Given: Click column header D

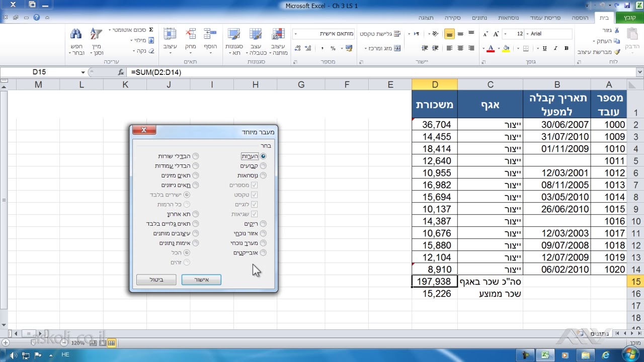Looking at the screenshot, I should point(435,84).
